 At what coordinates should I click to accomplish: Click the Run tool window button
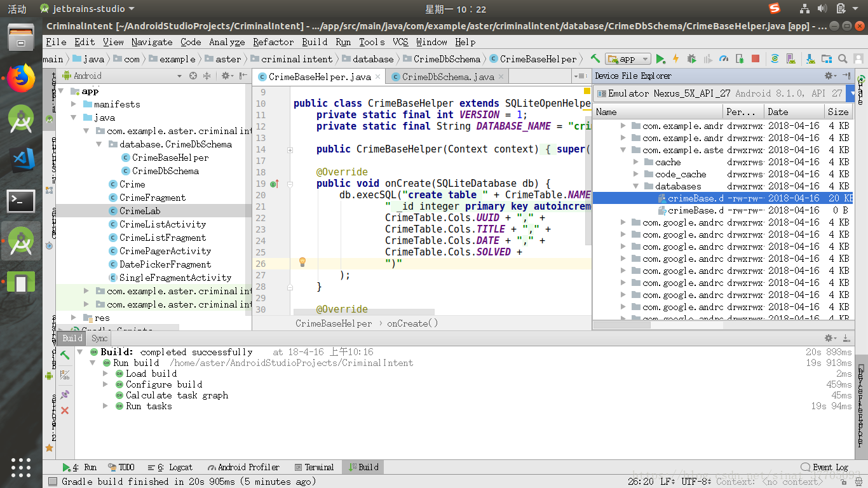79,467
